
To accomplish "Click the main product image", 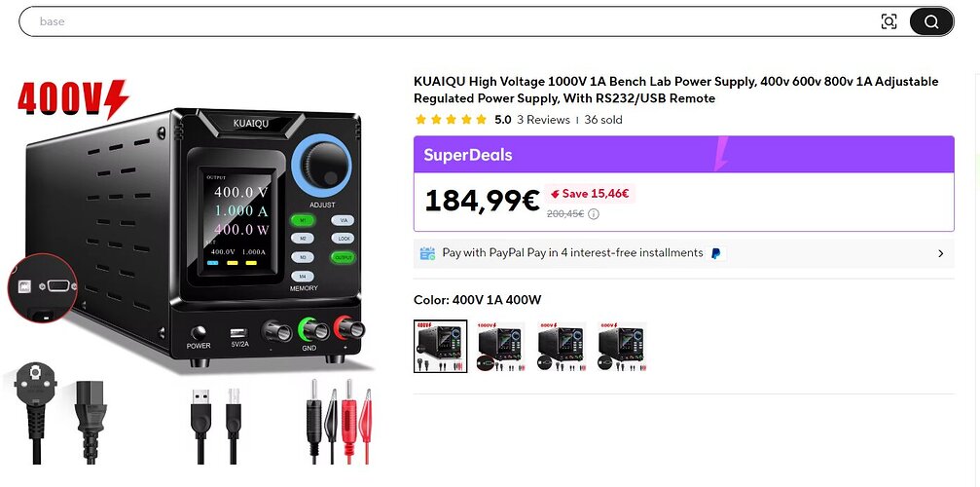I will click(x=194, y=272).
